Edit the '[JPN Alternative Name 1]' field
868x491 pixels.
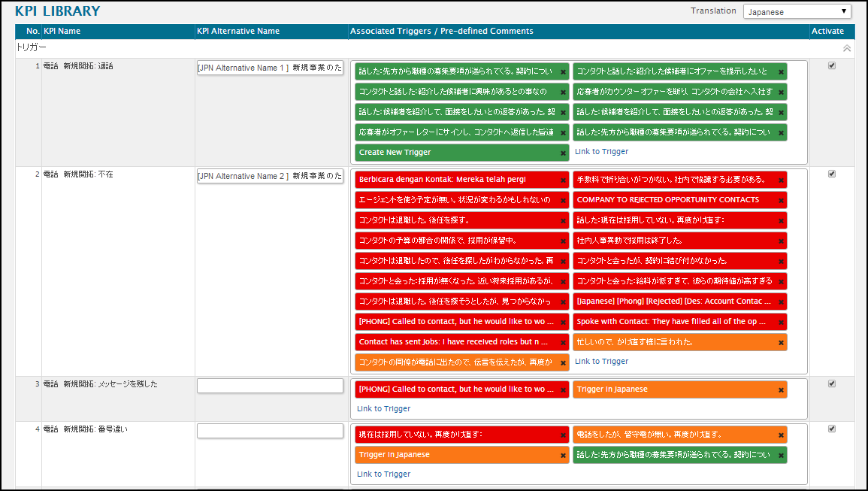click(270, 68)
